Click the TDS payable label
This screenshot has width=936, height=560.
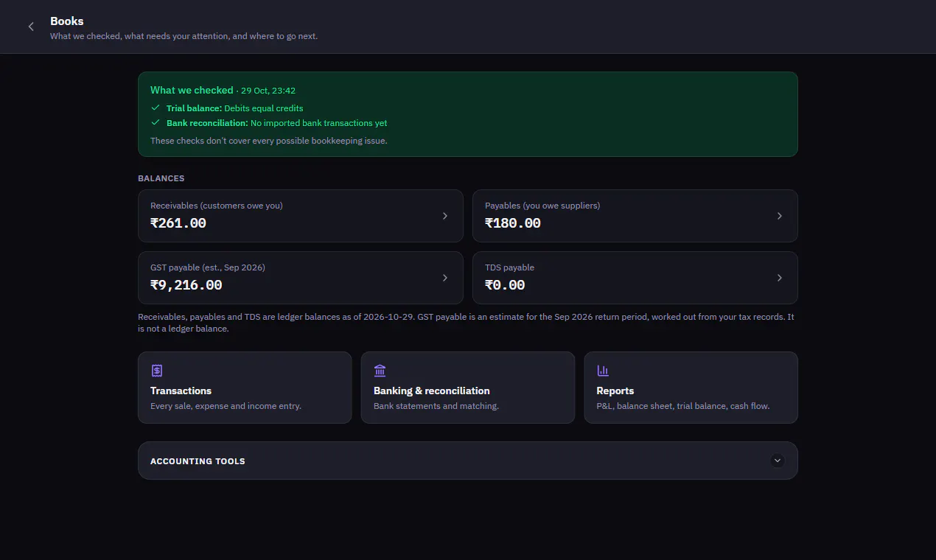click(509, 267)
